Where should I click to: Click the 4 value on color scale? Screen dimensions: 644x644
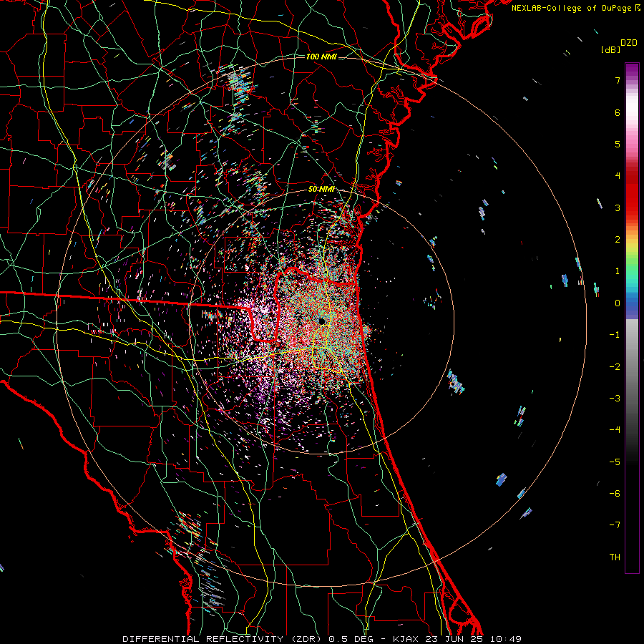pos(618,176)
